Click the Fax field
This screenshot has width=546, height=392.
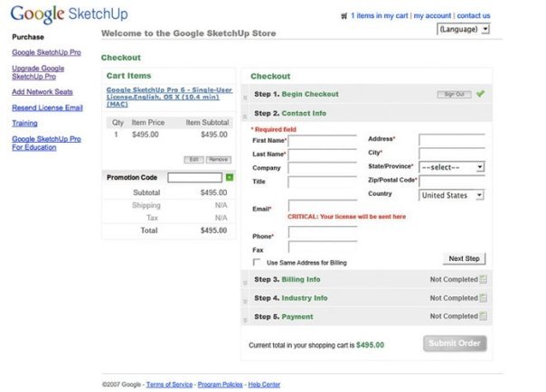[323, 247]
